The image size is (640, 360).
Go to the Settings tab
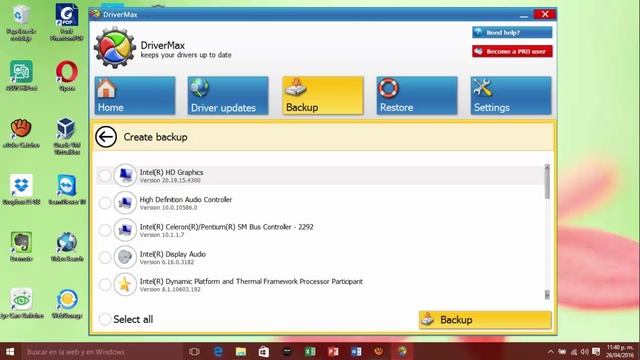[511, 96]
